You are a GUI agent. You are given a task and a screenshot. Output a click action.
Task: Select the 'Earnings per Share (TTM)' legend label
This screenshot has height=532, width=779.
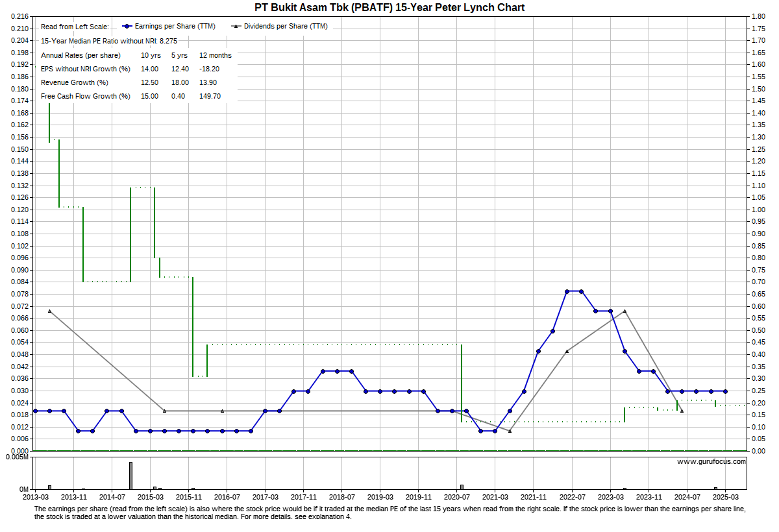coord(176,27)
